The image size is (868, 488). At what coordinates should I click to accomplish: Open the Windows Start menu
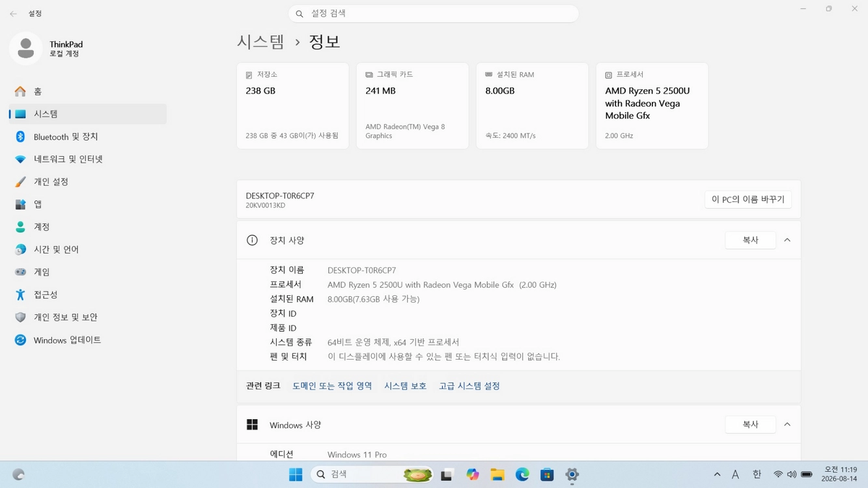(x=296, y=475)
